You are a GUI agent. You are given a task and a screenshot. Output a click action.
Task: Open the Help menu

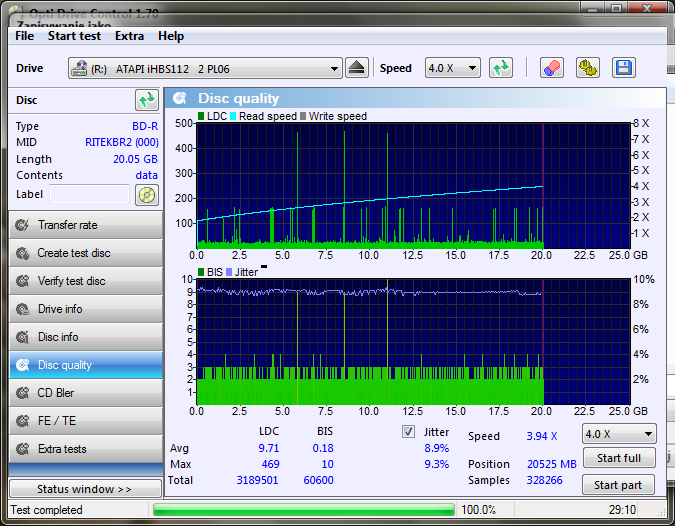tap(170, 36)
